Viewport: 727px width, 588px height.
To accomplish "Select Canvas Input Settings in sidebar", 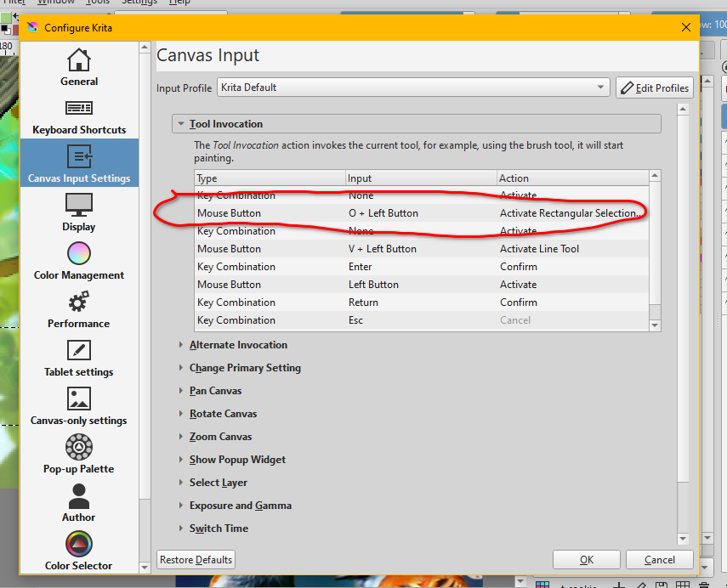I will (79, 163).
